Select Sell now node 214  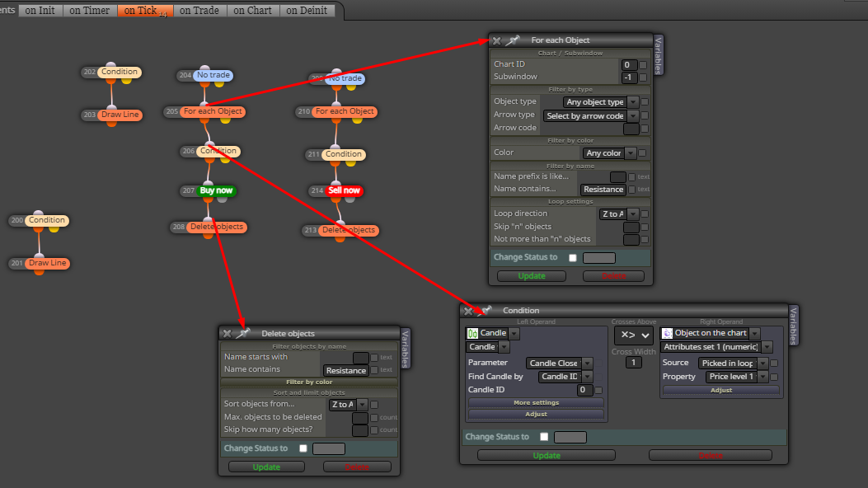(x=344, y=190)
